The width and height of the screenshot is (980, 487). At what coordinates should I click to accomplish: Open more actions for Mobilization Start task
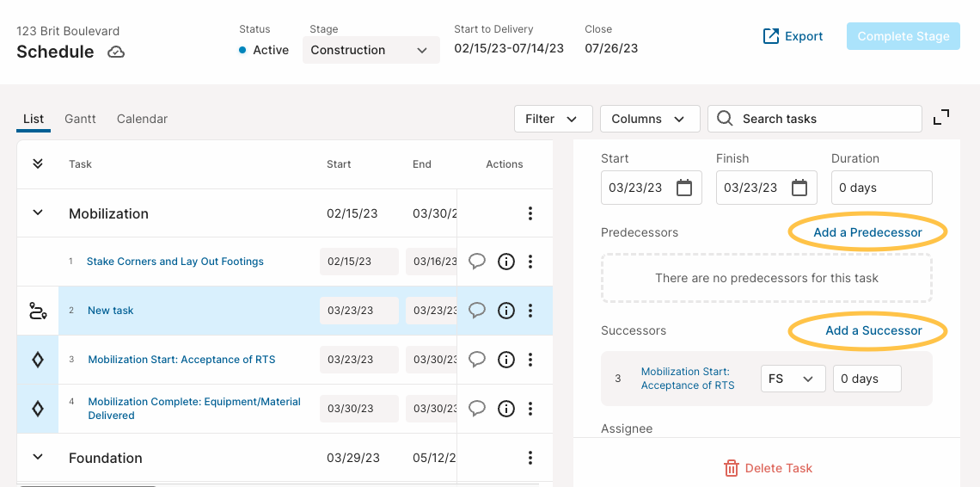pos(530,360)
